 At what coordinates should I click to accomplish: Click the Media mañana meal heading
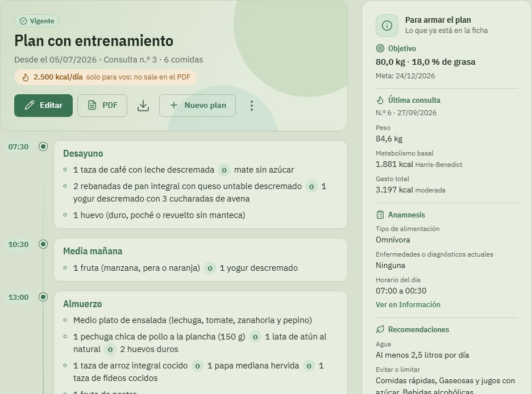point(93,251)
